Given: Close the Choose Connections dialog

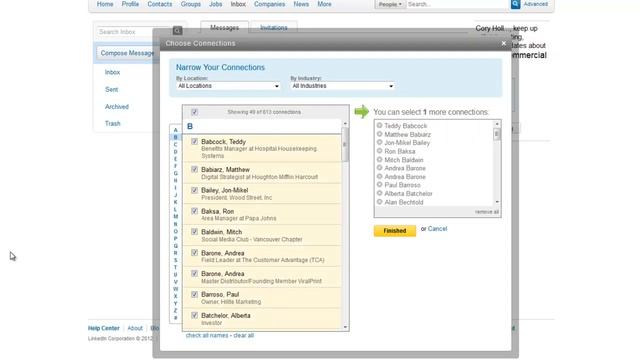Looking at the screenshot, I should point(504,43).
